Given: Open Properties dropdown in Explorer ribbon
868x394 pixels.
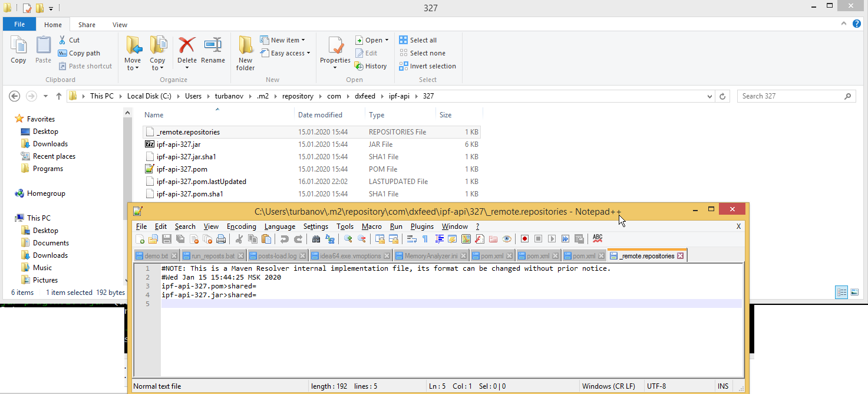Looking at the screenshot, I should coord(335,67).
